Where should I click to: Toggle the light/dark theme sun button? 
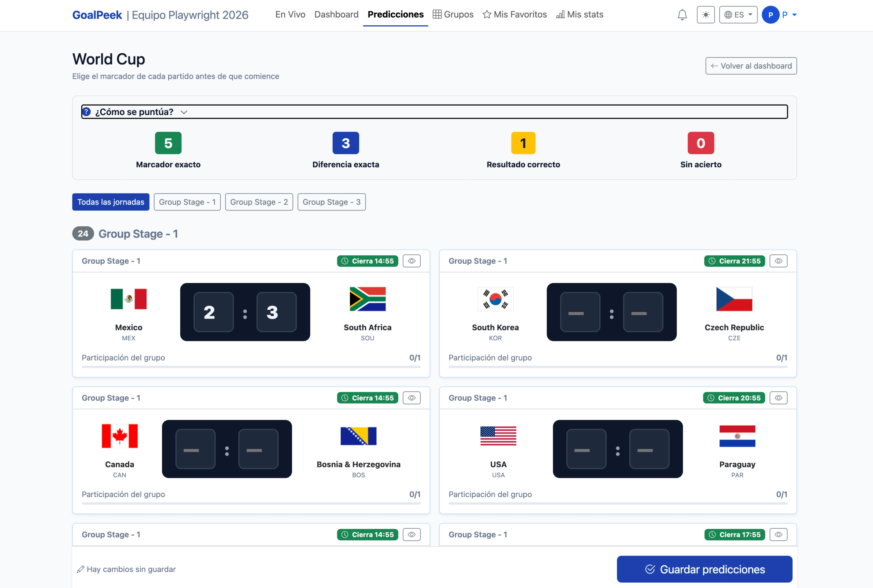[705, 15]
